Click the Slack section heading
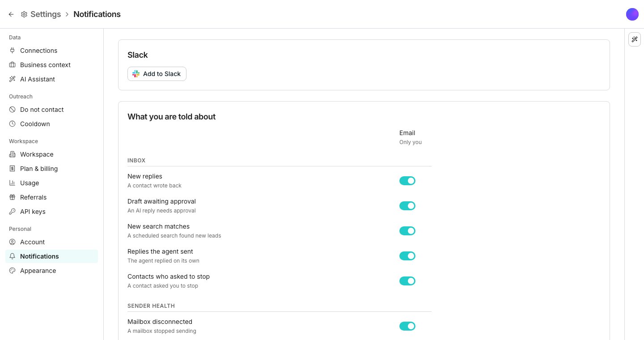The image size is (644, 340). click(138, 55)
